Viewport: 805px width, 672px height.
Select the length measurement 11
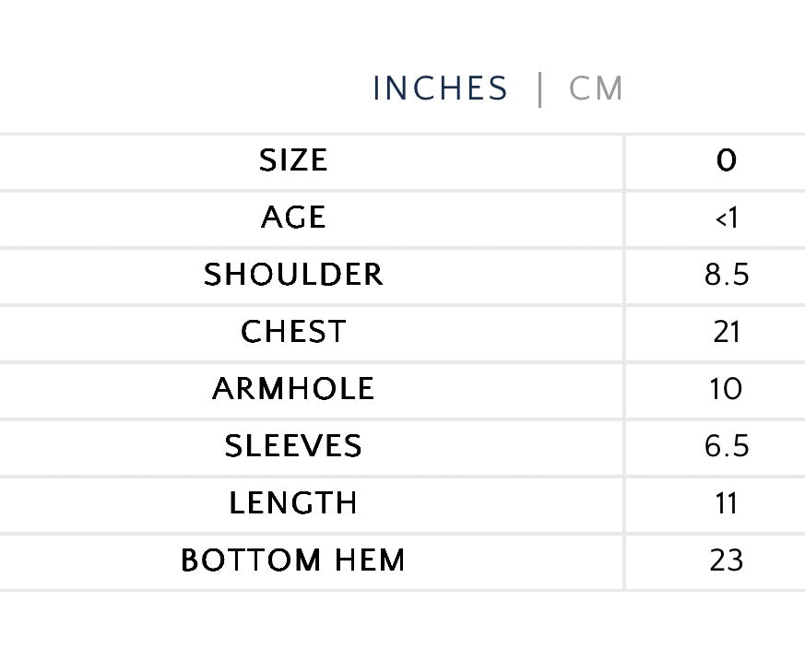click(727, 503)
